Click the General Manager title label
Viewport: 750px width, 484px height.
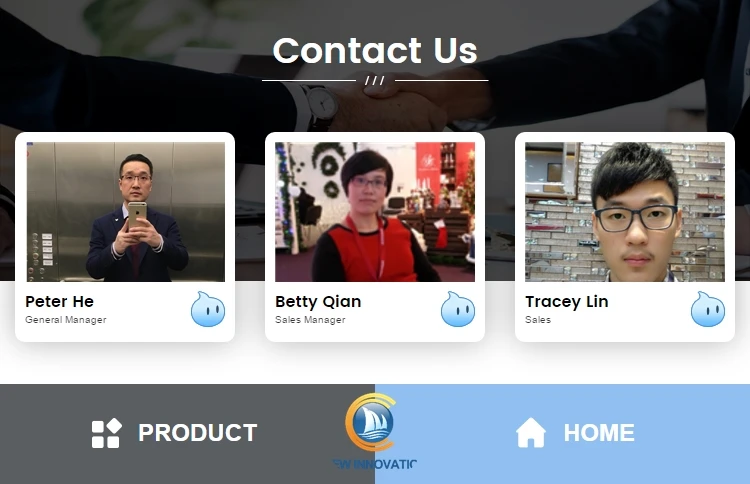(66, 320)
